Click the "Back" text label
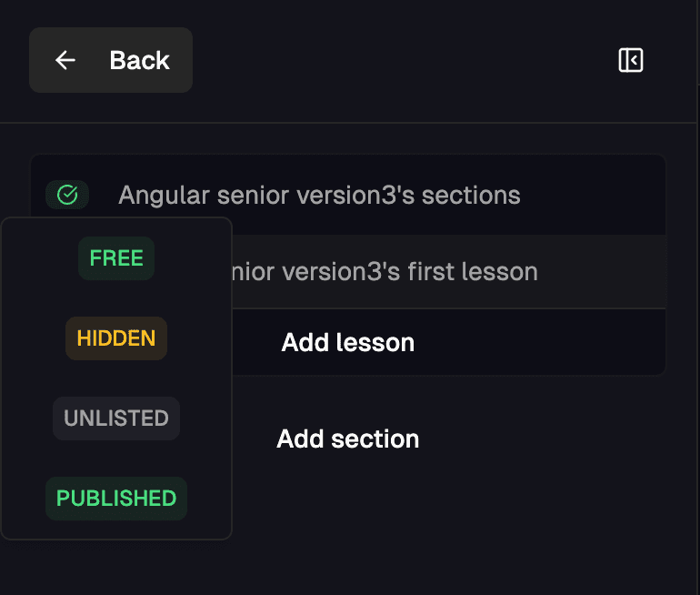The height and width of the screenshot is (595, 700). (x=139, y=60)
